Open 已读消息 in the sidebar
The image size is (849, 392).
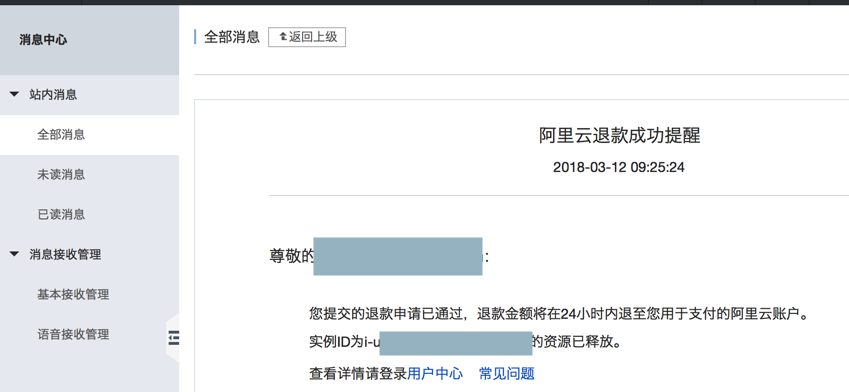coord(61,214)
